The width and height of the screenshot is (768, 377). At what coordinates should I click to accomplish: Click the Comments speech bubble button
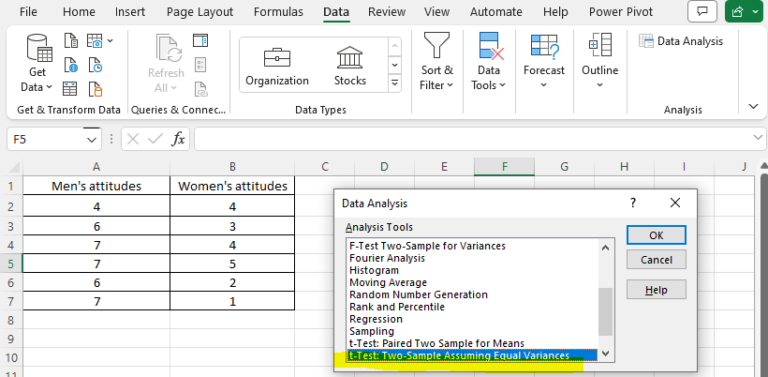tap(702, 12)
